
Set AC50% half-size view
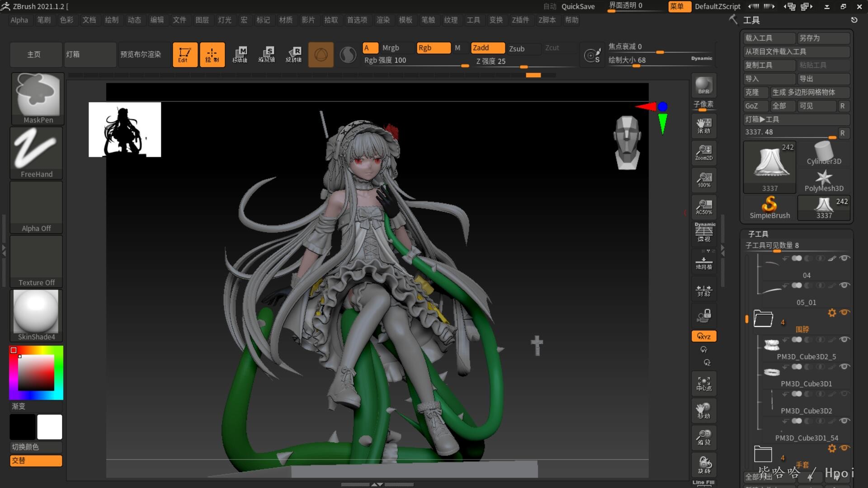click(704, 207)
